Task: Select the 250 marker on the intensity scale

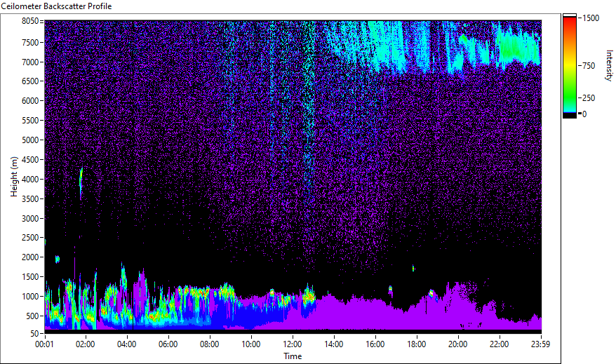Action: 589,97
